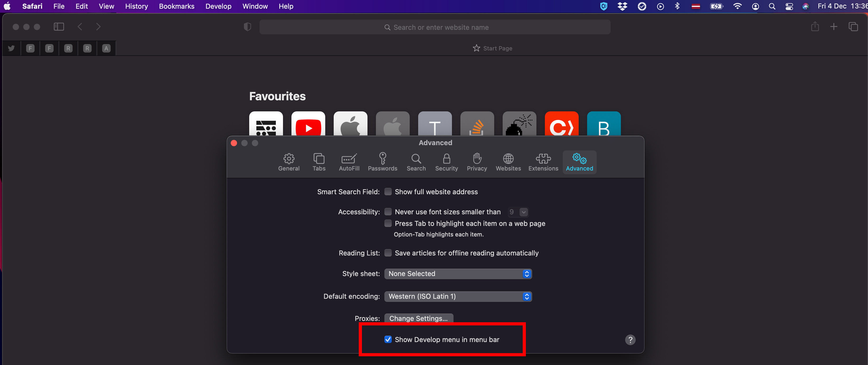Enable Show full website address
This screenshot has width=868, height=365.
click(388, 192)
